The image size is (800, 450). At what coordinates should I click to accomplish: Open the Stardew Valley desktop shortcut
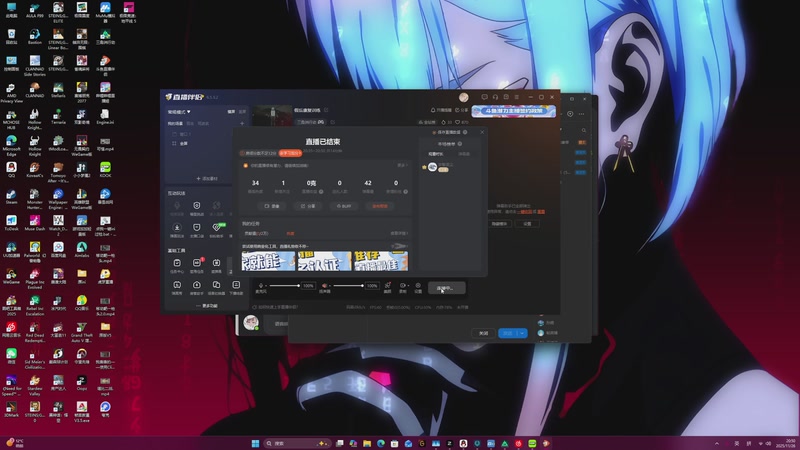(x=35, y=385)
